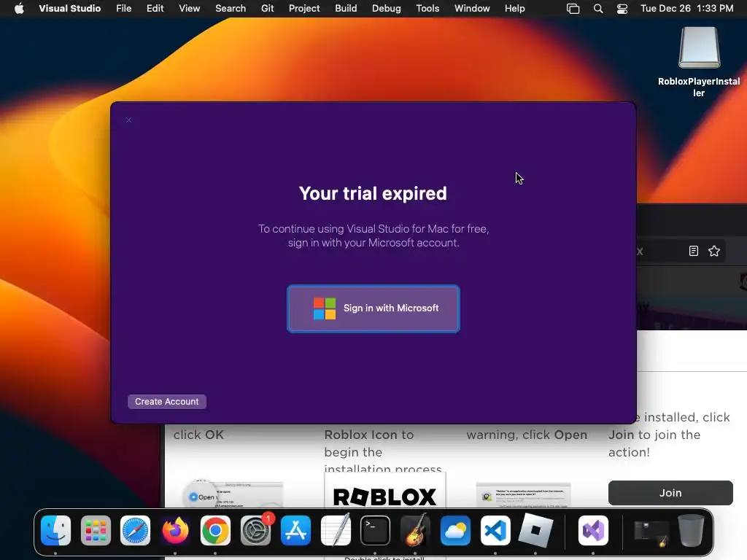This screenshot has width=747, height=560.
Task: Click the Join button in browser window
Action: tap(670, 493)
